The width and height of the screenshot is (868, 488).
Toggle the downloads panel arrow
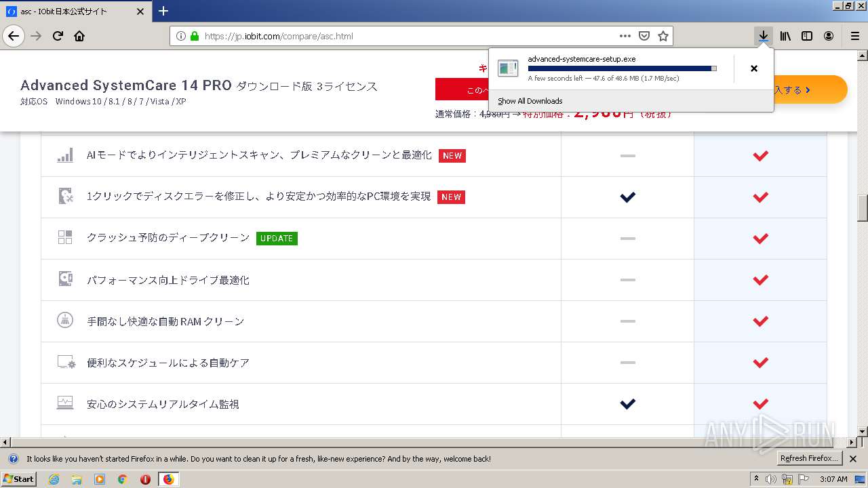(x=764, y=36)
